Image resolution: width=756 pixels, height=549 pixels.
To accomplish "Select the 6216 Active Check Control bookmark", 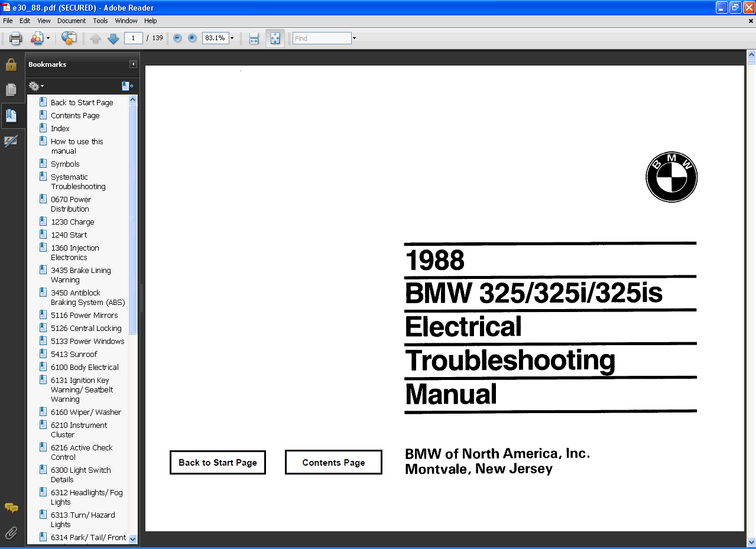I will coord(82,452).
